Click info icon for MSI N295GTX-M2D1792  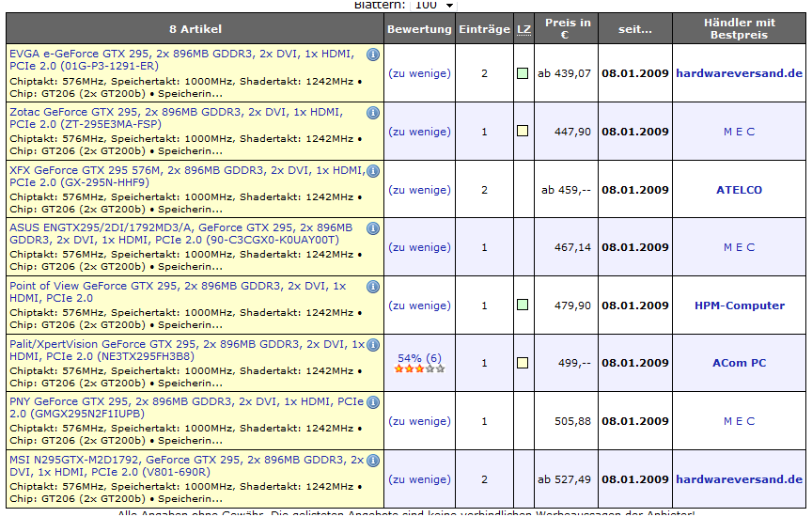[373, 460]
